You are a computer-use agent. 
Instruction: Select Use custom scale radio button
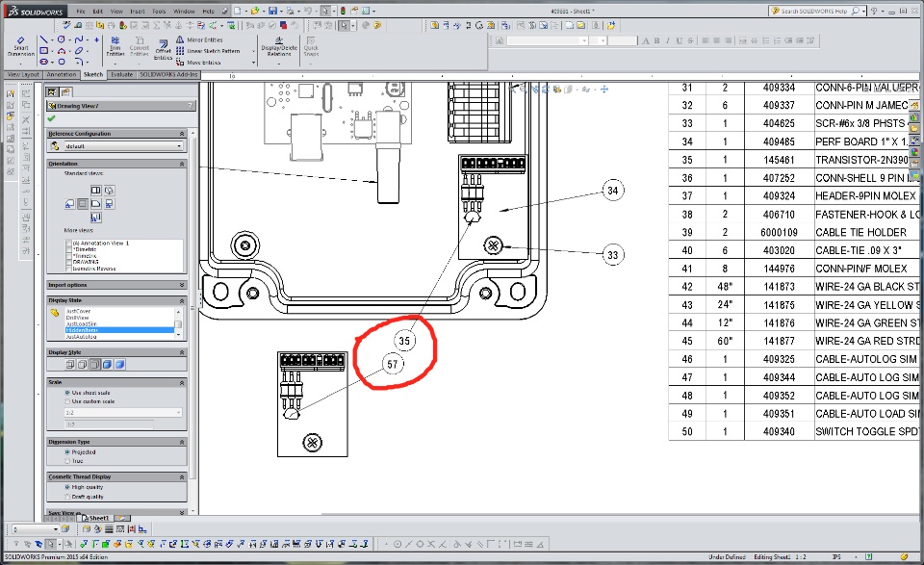[x=67, y=401]
